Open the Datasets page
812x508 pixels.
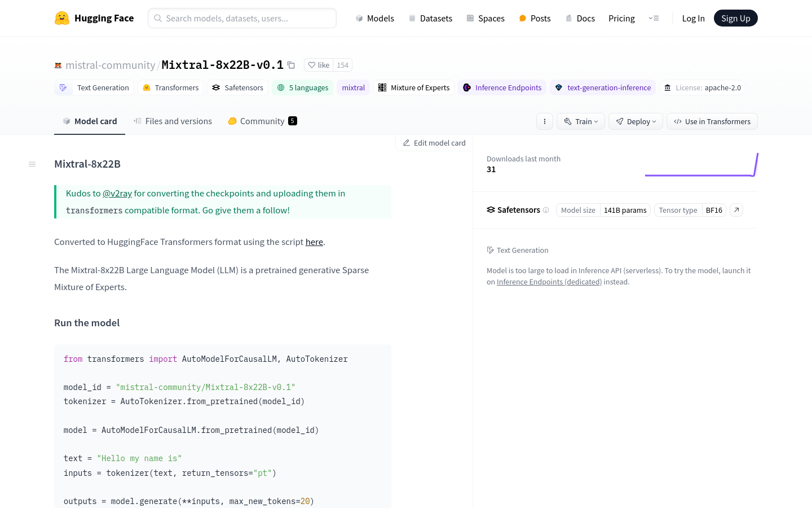pos(430,18)
